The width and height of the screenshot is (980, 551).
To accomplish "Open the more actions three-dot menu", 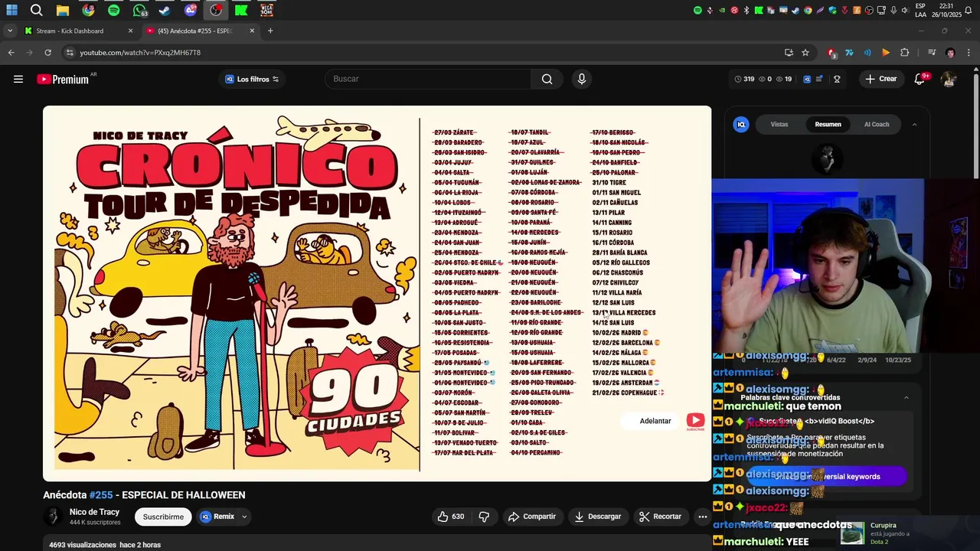I will coord(702,517).
